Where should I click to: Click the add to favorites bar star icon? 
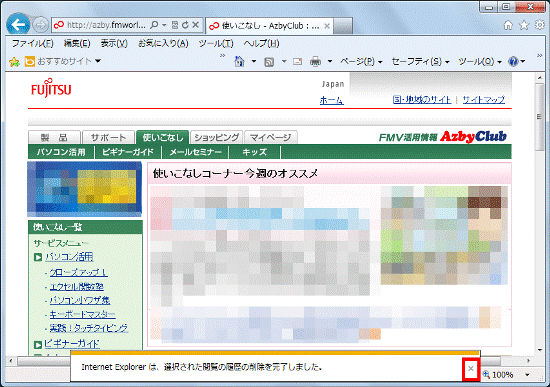tap(14, 62)
